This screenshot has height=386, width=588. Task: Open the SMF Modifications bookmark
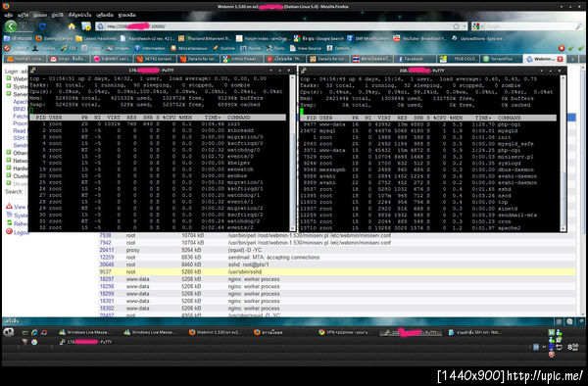click(368, 38)
